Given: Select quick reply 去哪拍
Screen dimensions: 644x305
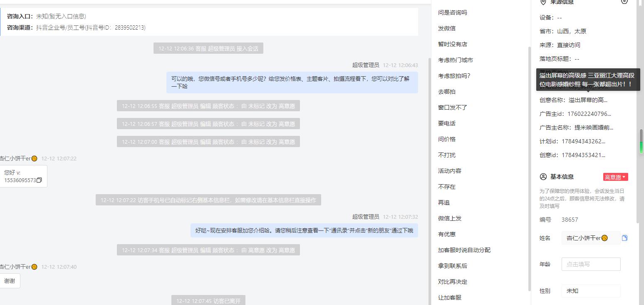Looking at the screenshot, I should tap(446, 92).
